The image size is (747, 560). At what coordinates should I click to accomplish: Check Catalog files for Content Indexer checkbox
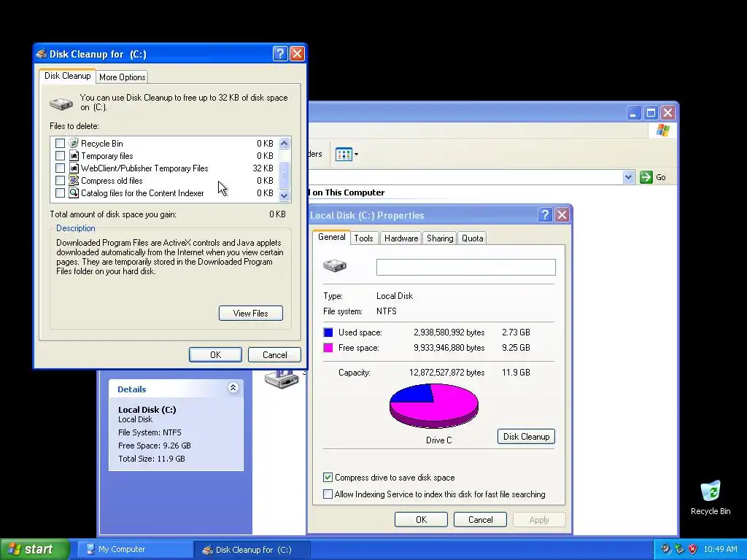click(x=60, y=192)
